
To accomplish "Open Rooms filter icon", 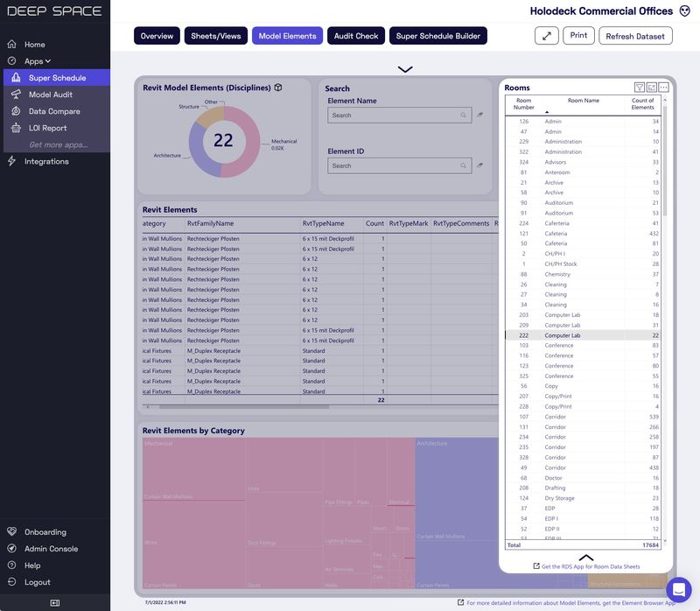I will point(640,88).
